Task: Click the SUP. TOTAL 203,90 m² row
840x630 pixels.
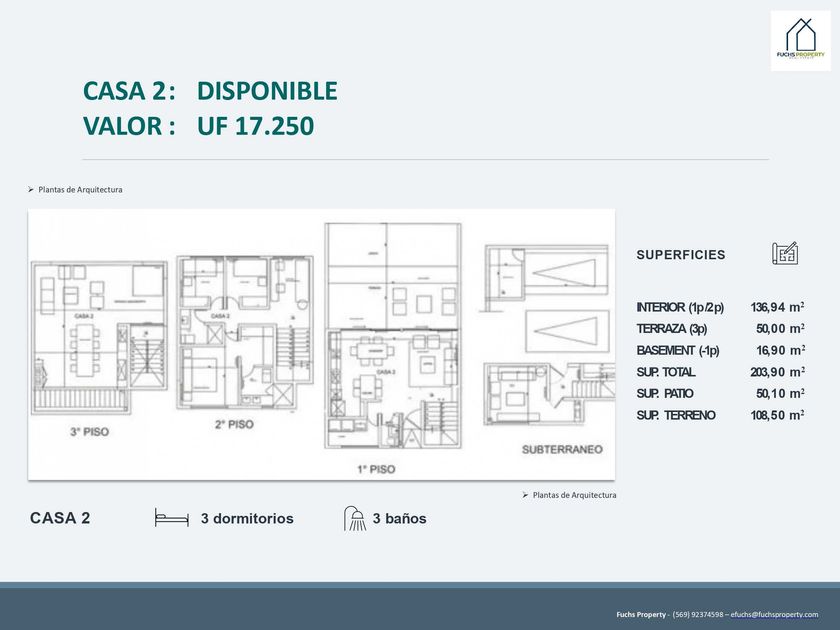Action: pyautogui.click(x=721, y=372)
